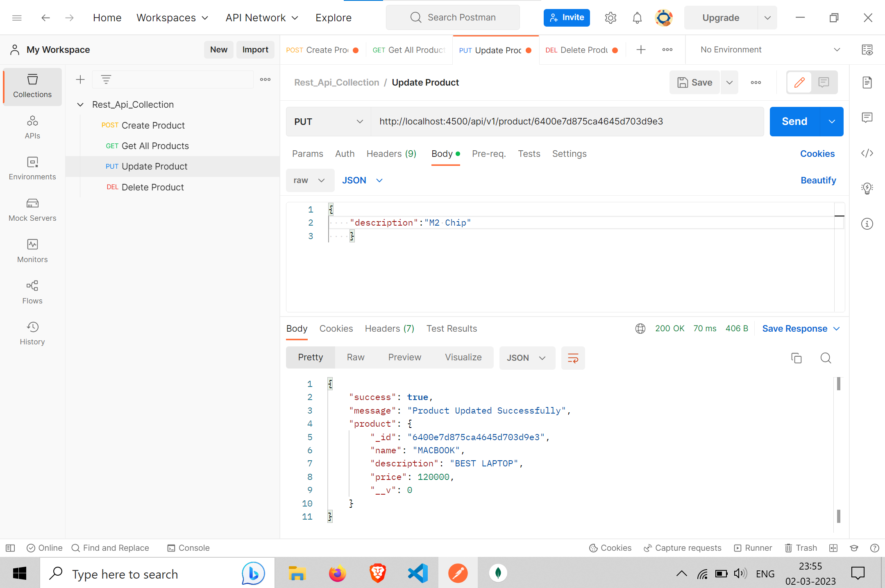Switch to the Headers tab of the request

tap(391, 154)
